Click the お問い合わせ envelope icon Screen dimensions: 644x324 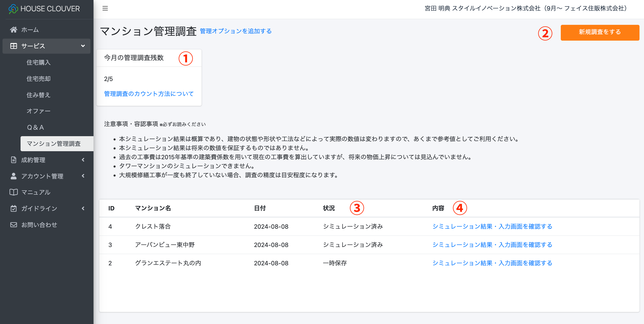click(14, 225)
